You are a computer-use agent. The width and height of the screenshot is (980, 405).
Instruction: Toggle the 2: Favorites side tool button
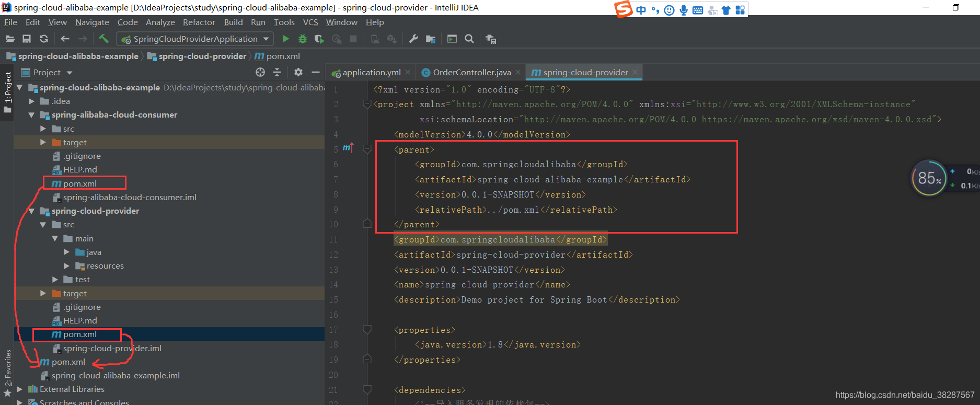click(x=7, y=373)
